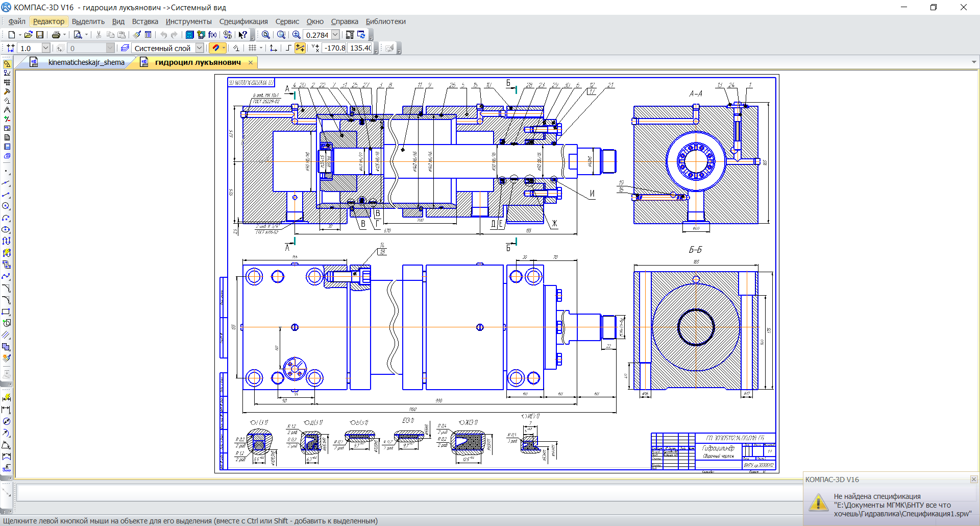Choose the Rectangle drawing tool
Image resolution: width=980 pixels, height=526 pixels.
6,312
